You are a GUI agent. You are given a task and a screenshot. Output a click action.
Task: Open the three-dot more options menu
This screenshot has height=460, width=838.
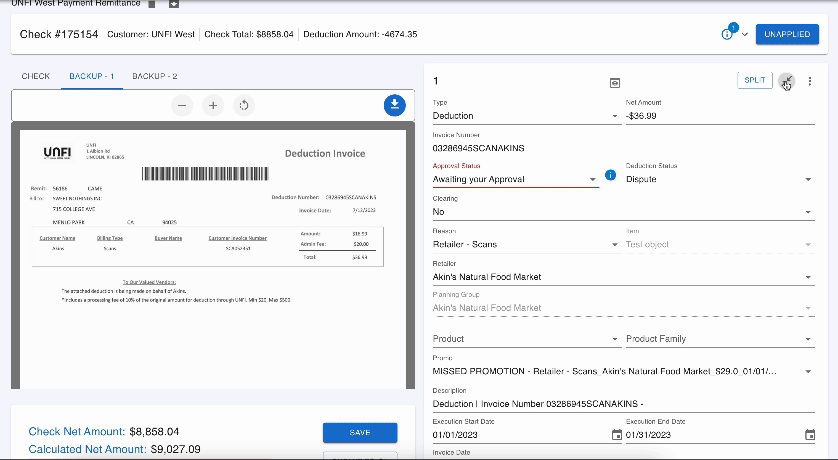pos(810,81)
